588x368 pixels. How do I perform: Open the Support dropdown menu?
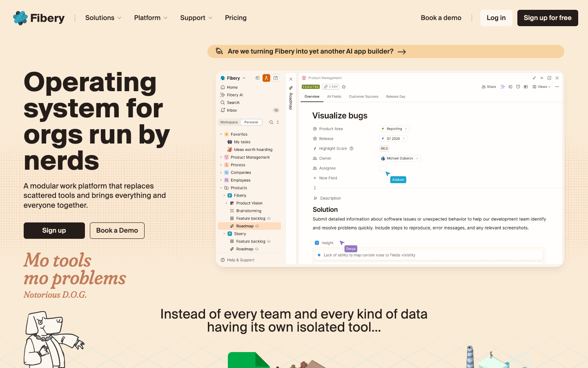pos(196,18)
